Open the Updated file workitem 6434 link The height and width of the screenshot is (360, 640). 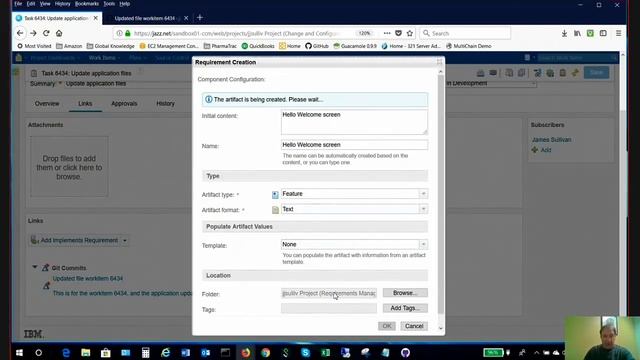(88, 278)
